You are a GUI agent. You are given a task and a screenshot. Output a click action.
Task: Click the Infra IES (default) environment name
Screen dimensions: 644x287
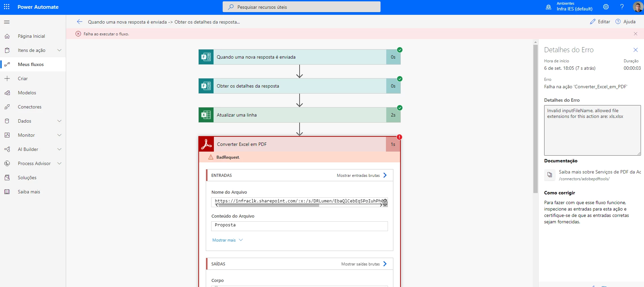point(575,9)
